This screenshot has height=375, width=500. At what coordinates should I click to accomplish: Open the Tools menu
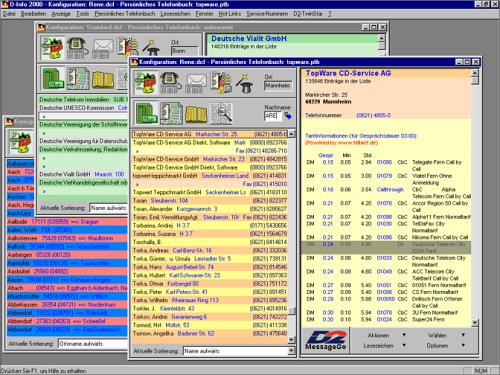pos(82,14)
